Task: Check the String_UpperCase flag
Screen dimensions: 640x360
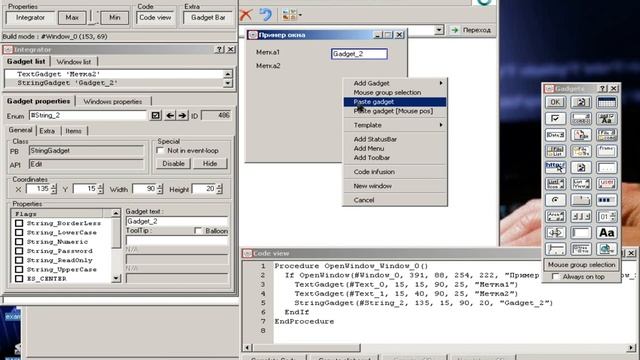Action: point(19,269)
